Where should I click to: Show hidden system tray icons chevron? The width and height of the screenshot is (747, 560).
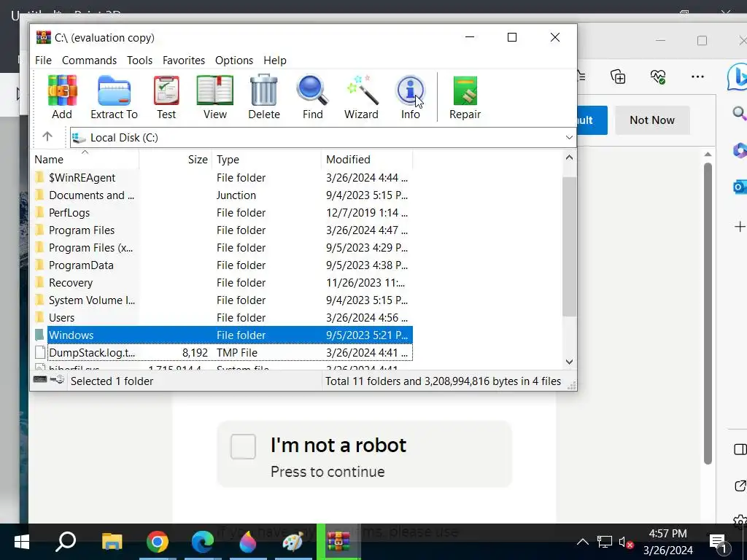pyautogui.click(x=583, y=542)
